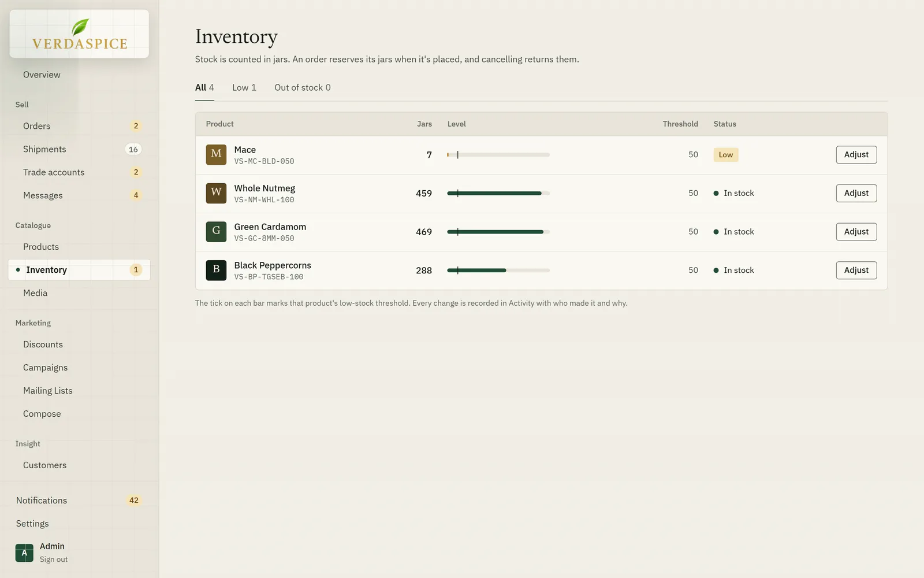Adjust stock for Whole Nutmeg

[856, 193]
